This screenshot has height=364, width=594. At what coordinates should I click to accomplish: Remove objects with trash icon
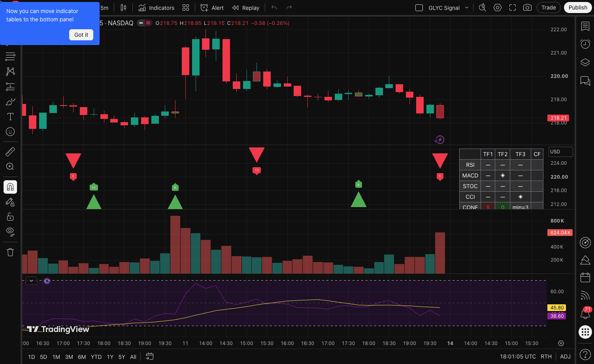click(10, 252)
